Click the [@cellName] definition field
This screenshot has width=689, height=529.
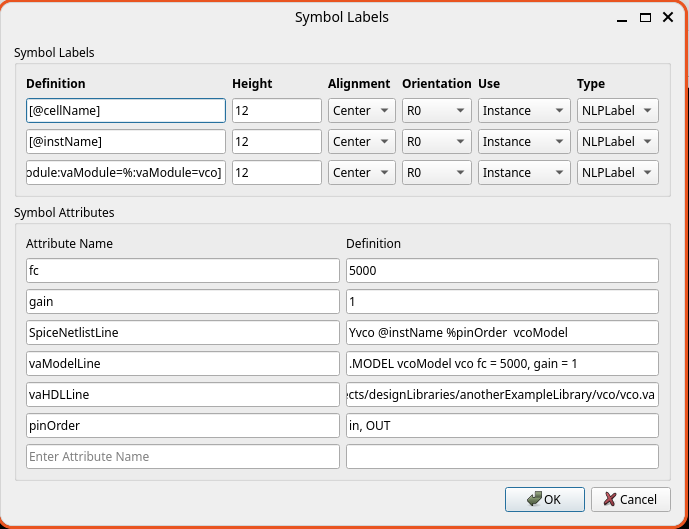pos(125,111)
